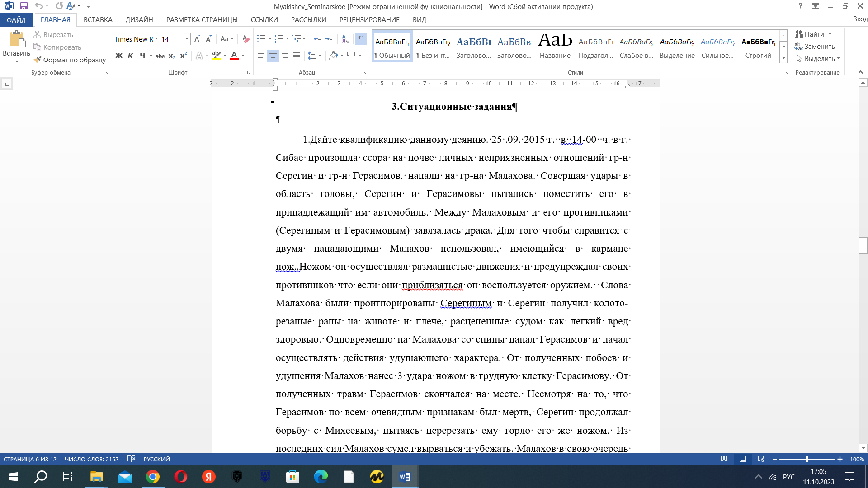Switch to the ВСТАВКА tab
Screen dimensions: 868x488
pos(98,20)
